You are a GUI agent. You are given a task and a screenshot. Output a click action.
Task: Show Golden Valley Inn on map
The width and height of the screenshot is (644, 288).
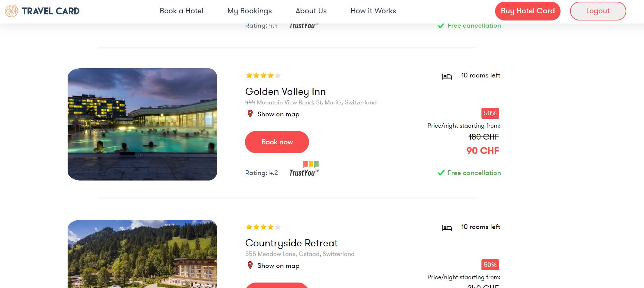(278, 114)
